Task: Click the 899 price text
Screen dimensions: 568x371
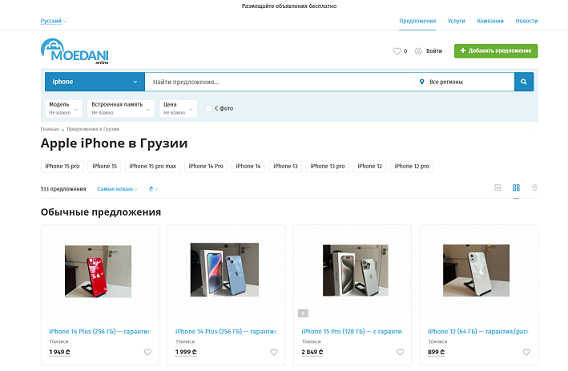Action: (x=436, y=352)
